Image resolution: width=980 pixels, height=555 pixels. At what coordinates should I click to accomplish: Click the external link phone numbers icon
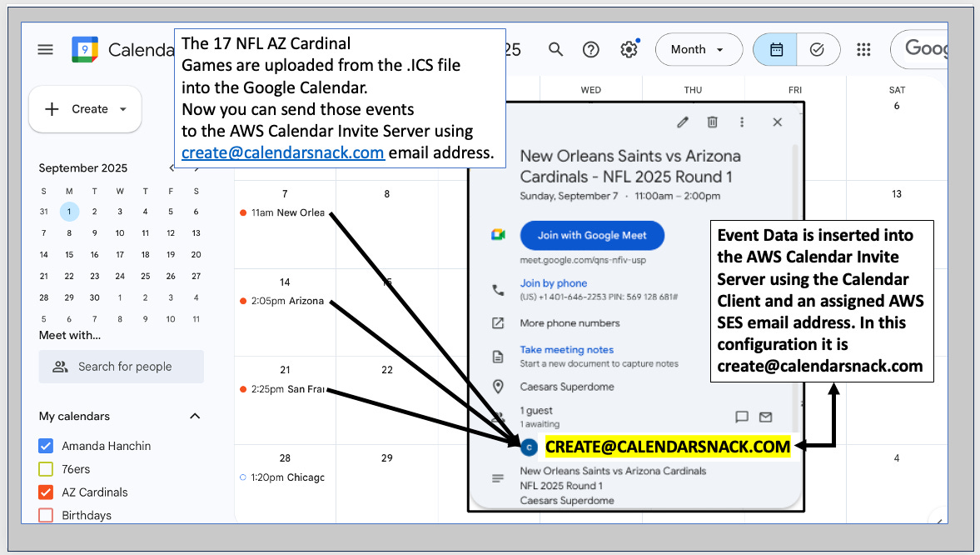click(498, 323)
